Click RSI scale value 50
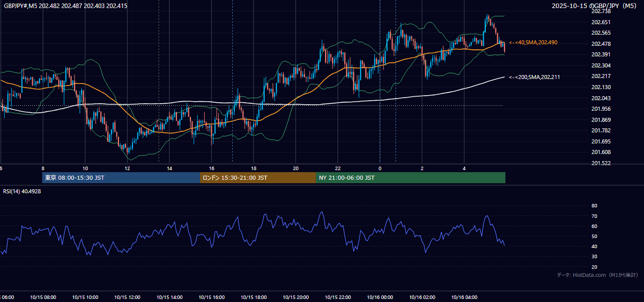644x302 pixels. (x=594, y=236)
